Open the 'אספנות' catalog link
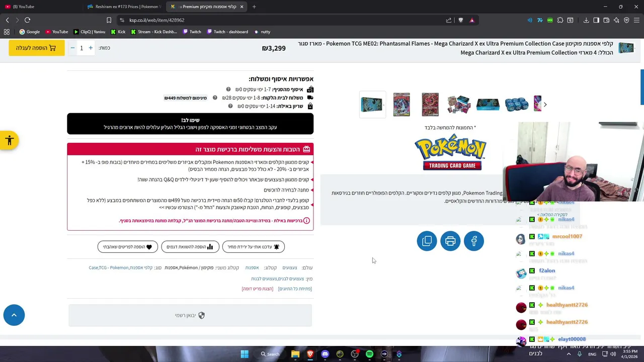The height and width of the screenshot is (362, 644). 252,267
